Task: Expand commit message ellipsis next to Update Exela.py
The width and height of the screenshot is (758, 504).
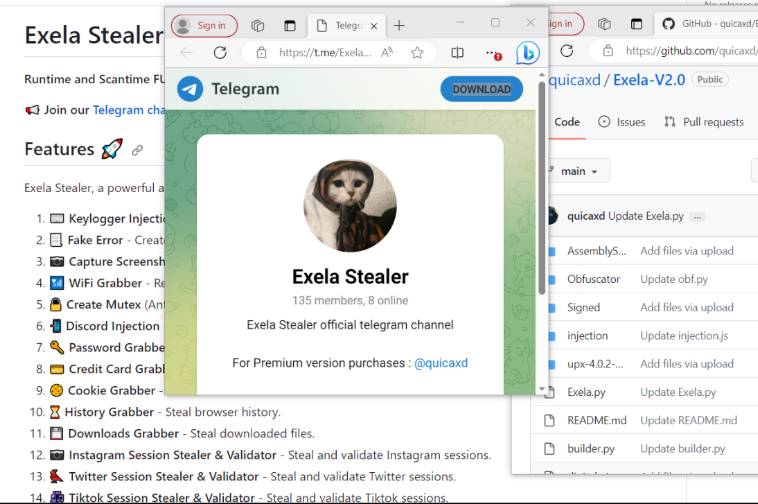Action: pyautogui.click(x=697, y=217)
